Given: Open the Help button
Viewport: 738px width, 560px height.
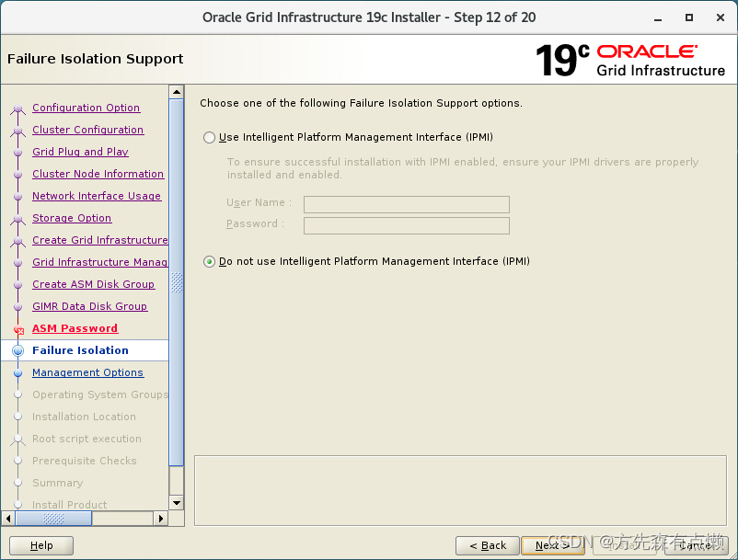Looking at the screenshot, I should 41,545.
